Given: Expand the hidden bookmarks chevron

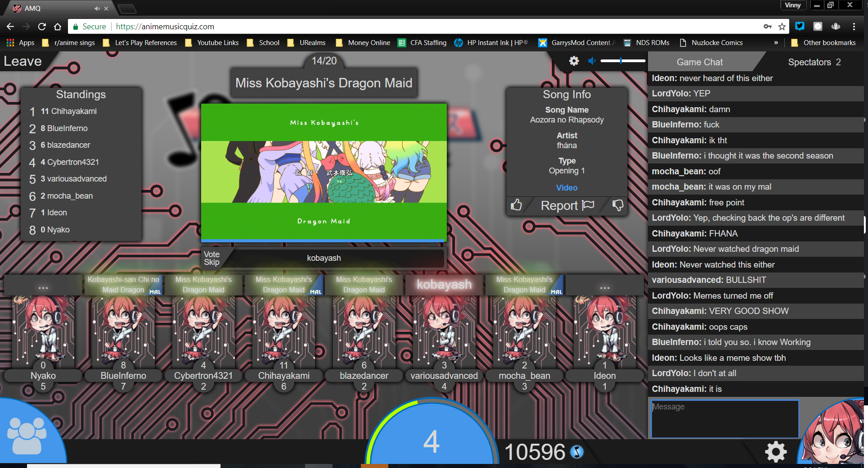Looking at the screenshot, I should point(776,43).
